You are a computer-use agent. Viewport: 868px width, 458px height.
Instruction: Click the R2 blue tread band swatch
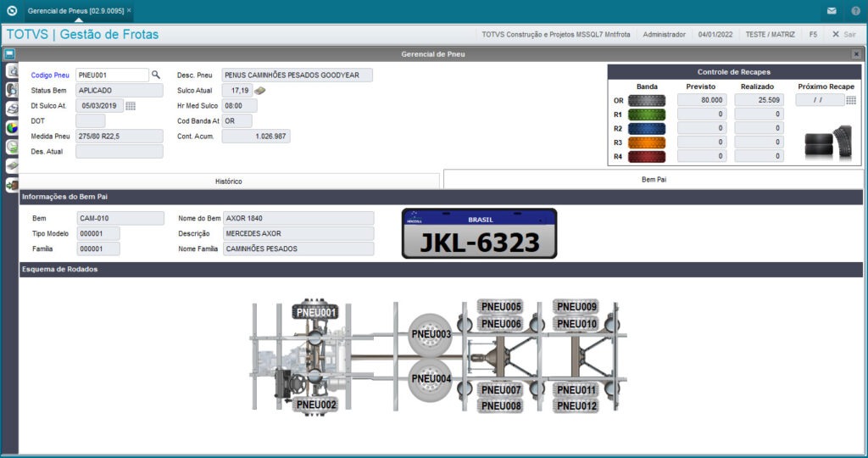click(647, 128)
